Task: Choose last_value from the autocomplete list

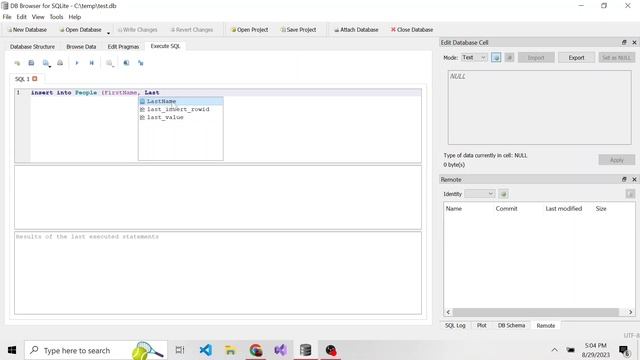Action: point(181,117)
